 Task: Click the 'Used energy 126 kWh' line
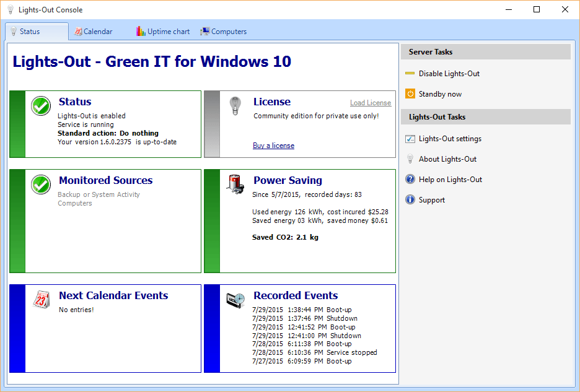pyautogui.click(x=320, y=212)
